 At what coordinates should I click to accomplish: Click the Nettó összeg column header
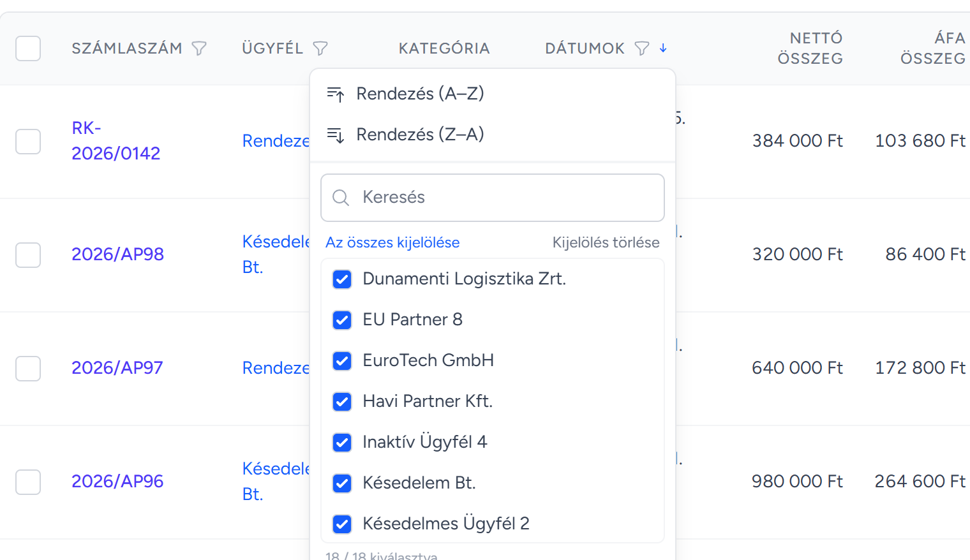810,48
